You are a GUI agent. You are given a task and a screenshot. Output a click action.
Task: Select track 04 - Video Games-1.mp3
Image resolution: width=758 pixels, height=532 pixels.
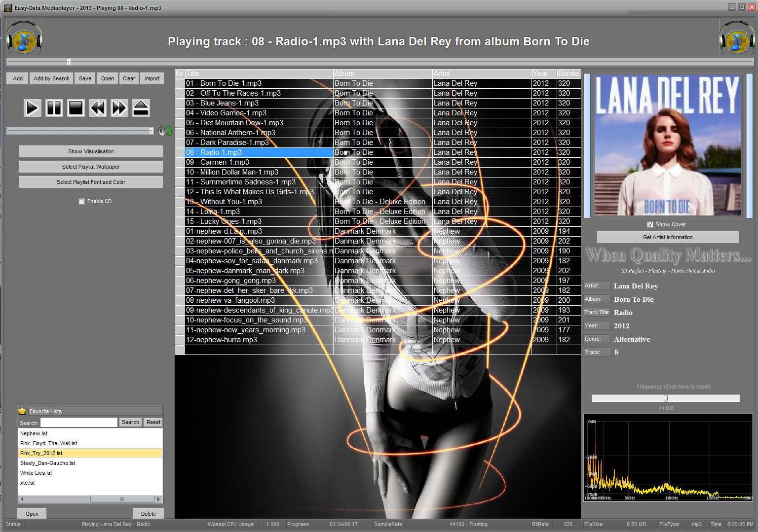[259, 113]
